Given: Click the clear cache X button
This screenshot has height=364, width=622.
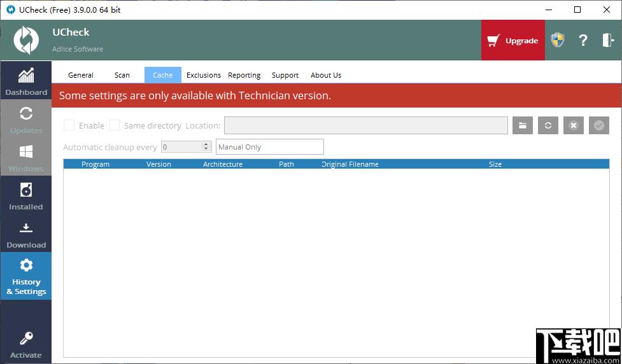Looking at the screenshot, I should [x=573, y=125].
